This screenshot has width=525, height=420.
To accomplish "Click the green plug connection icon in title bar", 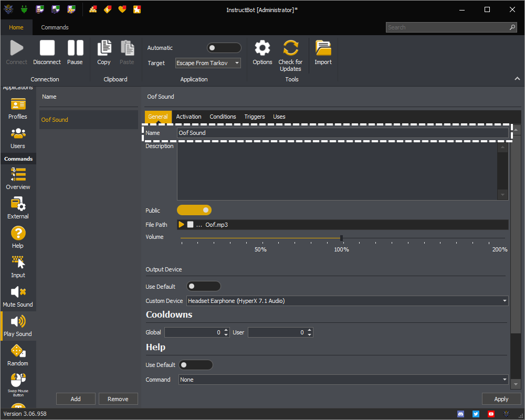I will tap(24, 9).
